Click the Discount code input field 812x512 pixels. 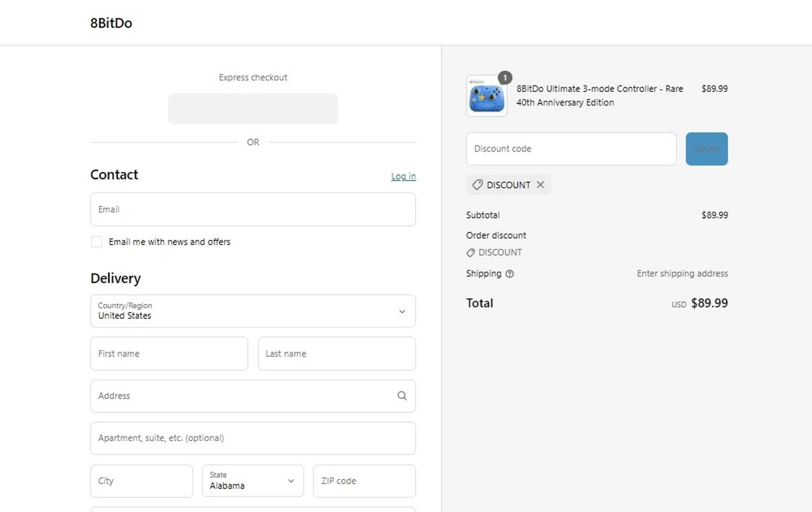[571, 149]
